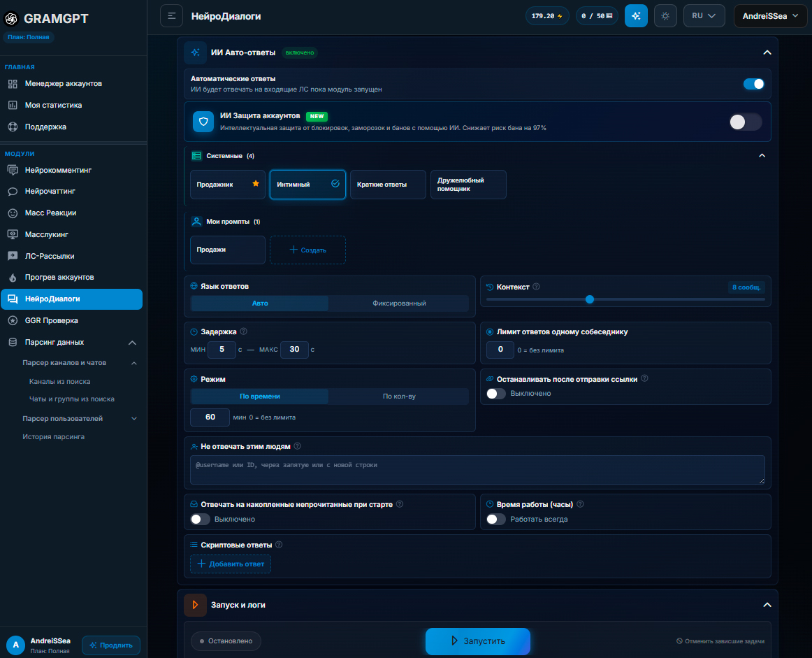This screenshot has width=812, height=658.
Task: Toggle Останавливать после отправки ссылки switch
Action: pos(495,394)
